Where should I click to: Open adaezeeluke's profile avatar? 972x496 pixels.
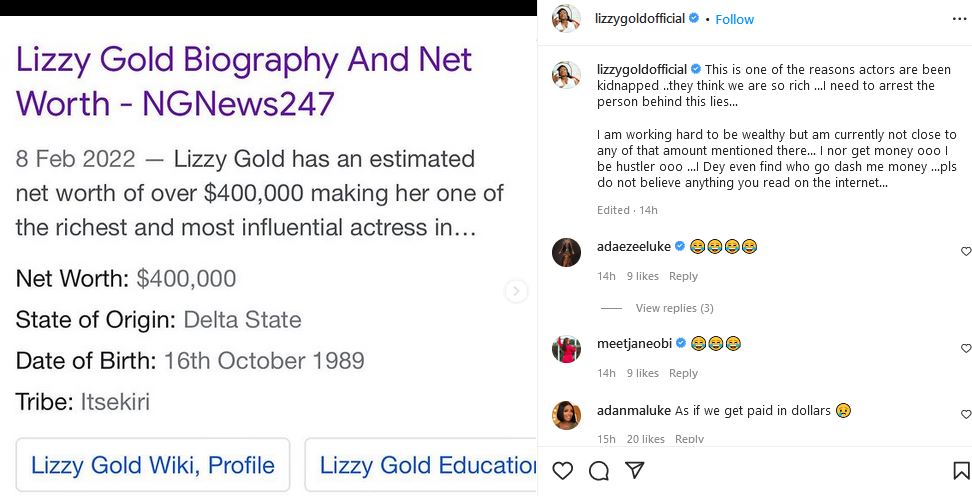click(566, 252)
